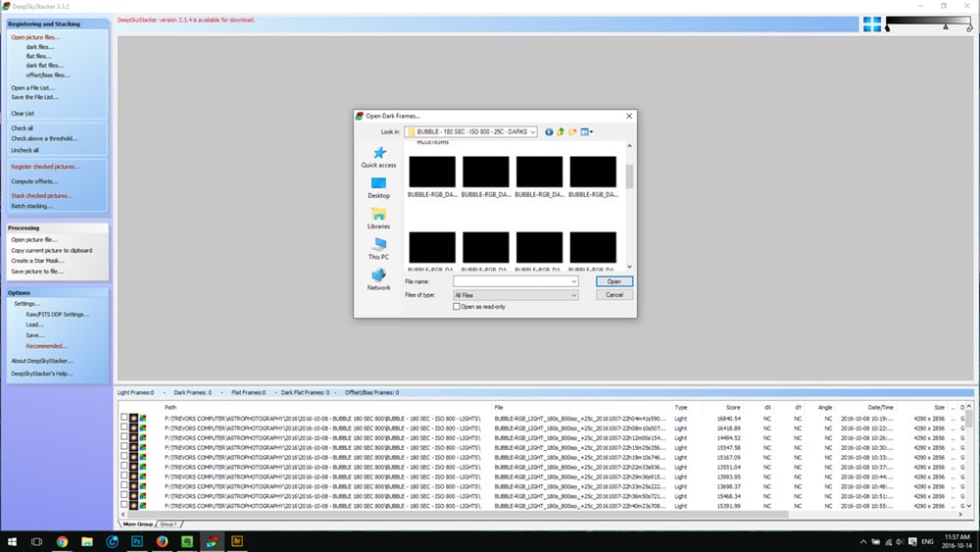Expand the Look in folder dropdown
This screenshot has width=980, height=552.
[532, 131]
